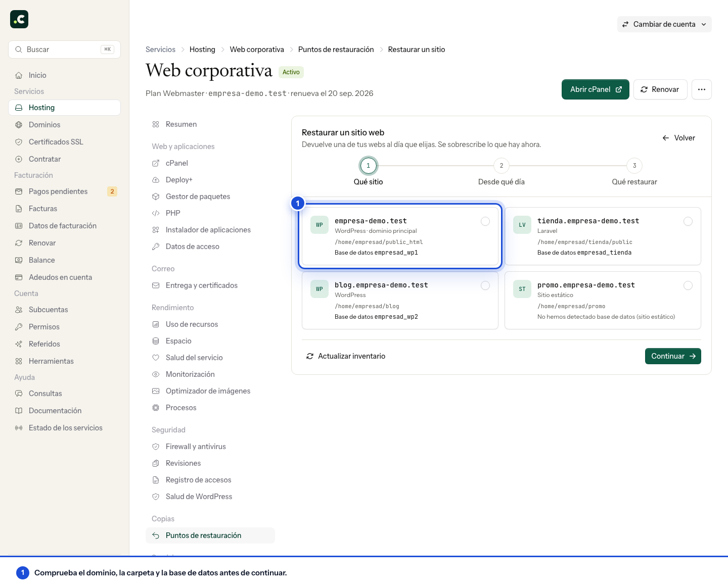The width and height of the screenshot is (728, 588).
Task: Click the Deploy+ cloud icon
Action: pos(156,180)
